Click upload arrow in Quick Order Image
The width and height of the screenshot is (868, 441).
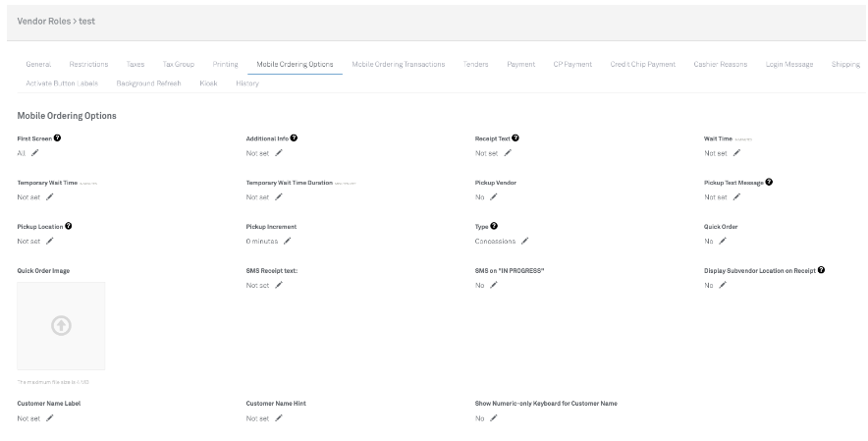click(61, 326)
